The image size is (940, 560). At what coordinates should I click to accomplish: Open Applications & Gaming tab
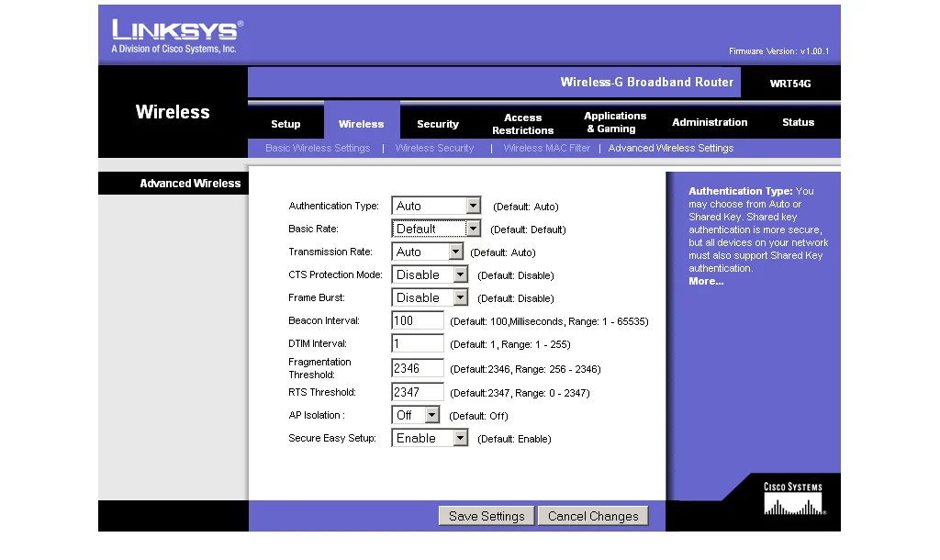(615, 123)
